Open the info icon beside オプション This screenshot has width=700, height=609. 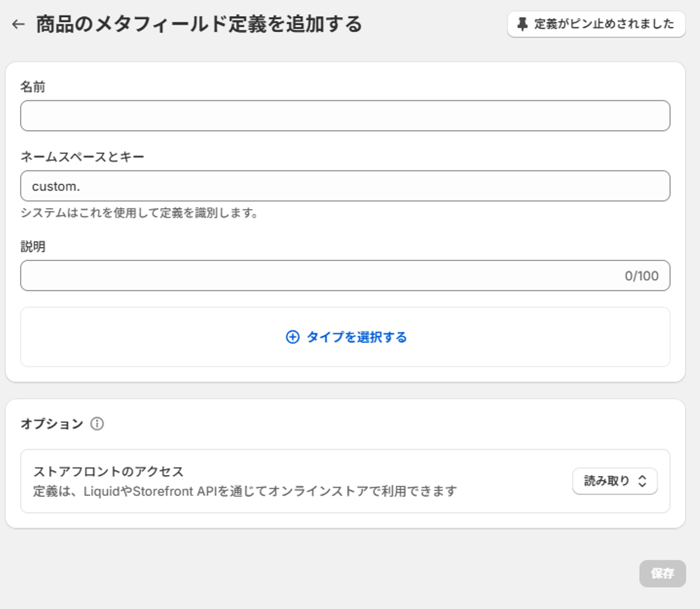point(97,424)
